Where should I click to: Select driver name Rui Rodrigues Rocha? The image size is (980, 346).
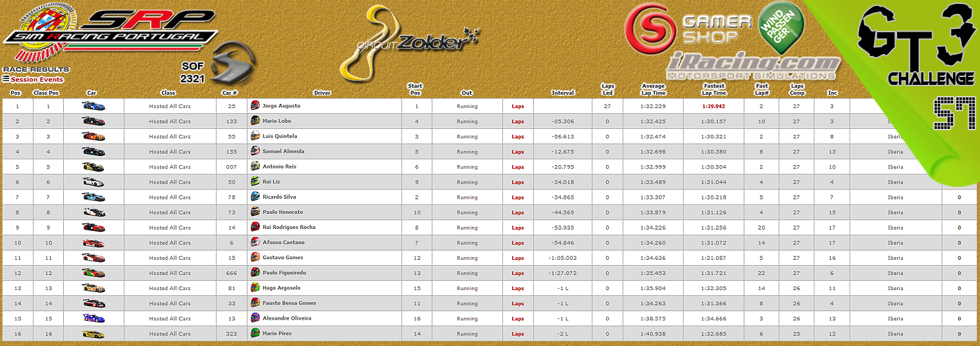pyautogui.click(x=289, y=228)
